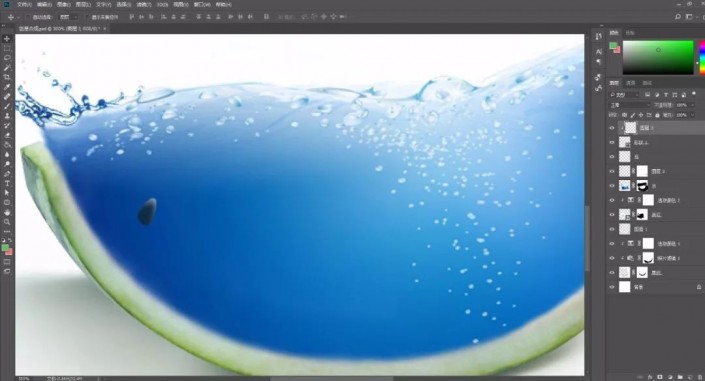Open the 窗口 (Window) menu

tap(202, 4)
